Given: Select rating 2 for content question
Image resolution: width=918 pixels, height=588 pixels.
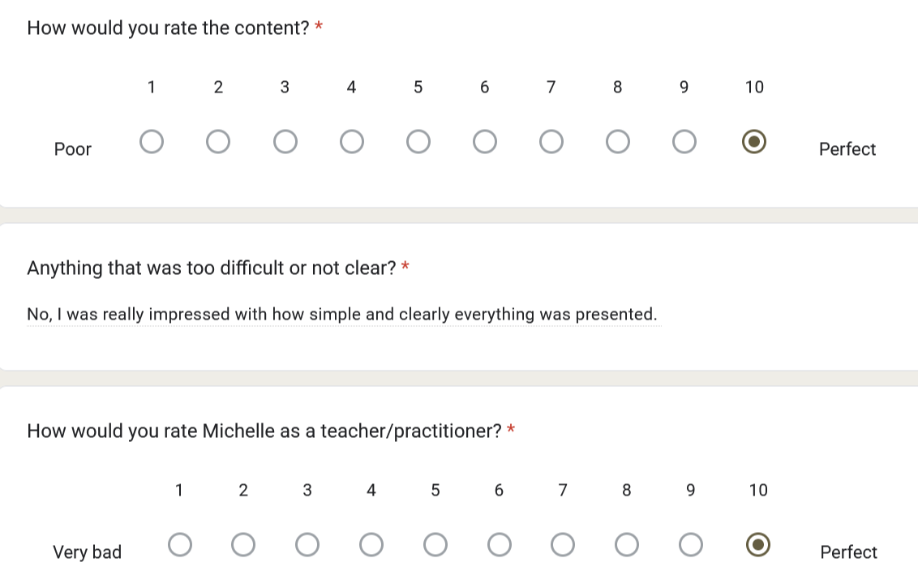Looking at the screenshot, I should pos(218,142).
